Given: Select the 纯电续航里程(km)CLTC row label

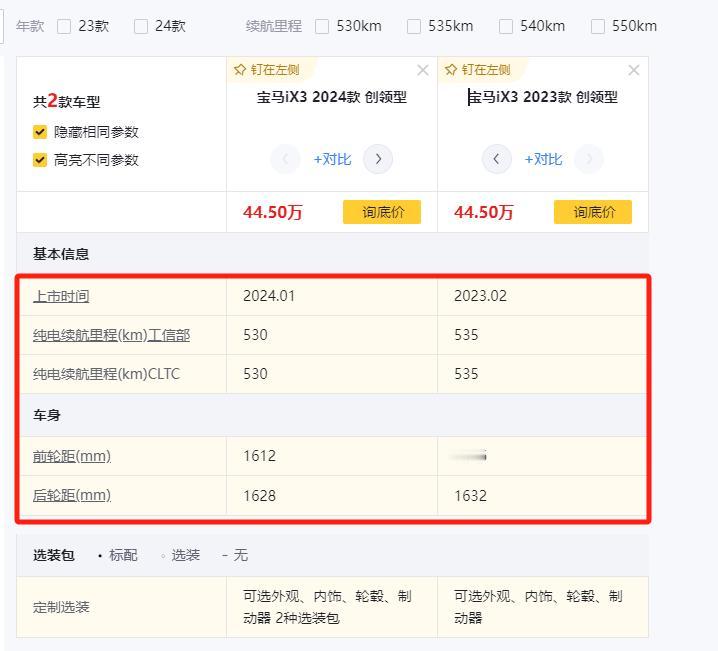Looking at the screenshot, I should point(106,374).
